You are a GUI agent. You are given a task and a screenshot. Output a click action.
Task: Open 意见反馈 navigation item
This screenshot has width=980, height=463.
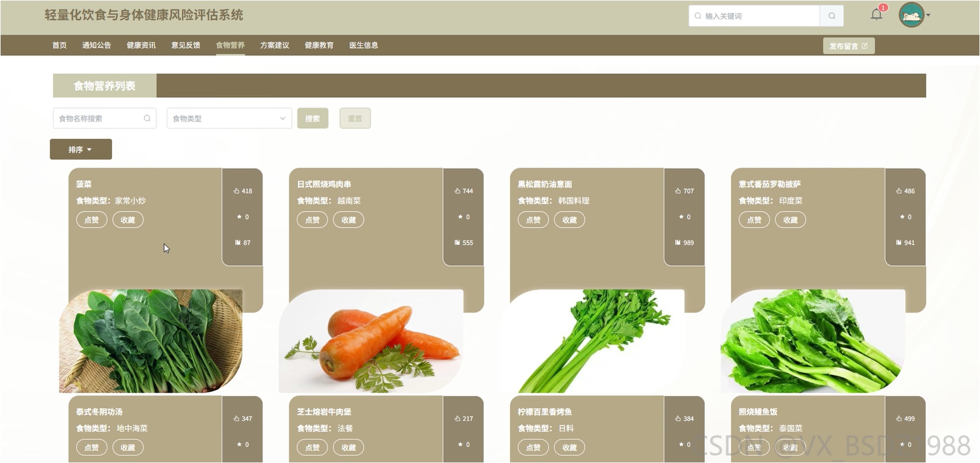pyautogui.click(x=185, y=45)
